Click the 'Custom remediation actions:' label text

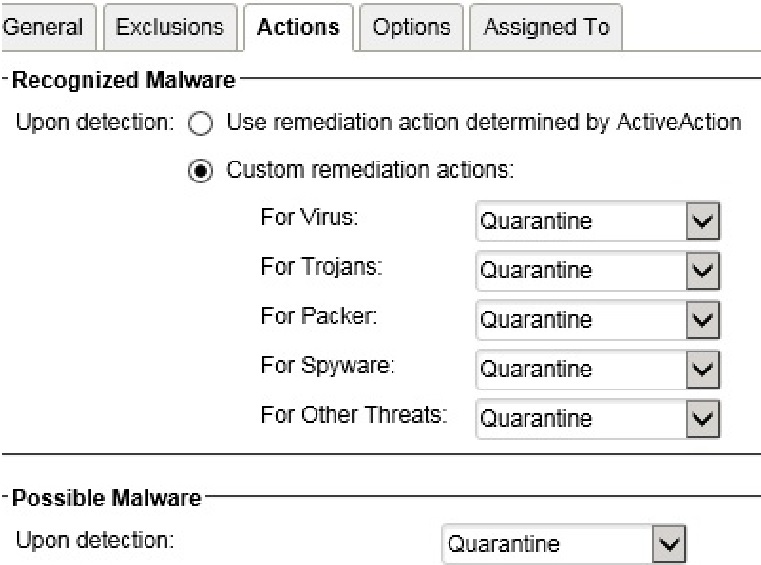[370, 171]
